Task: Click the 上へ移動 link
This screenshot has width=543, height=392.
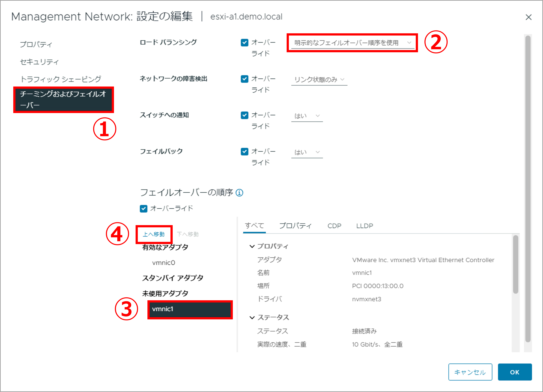Action: click(154, 234)
